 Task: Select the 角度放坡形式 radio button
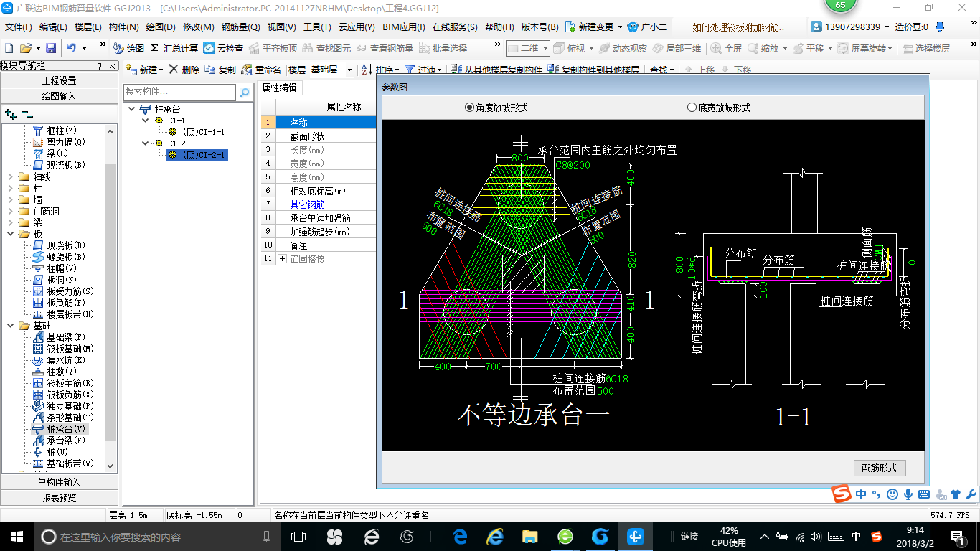470,108
